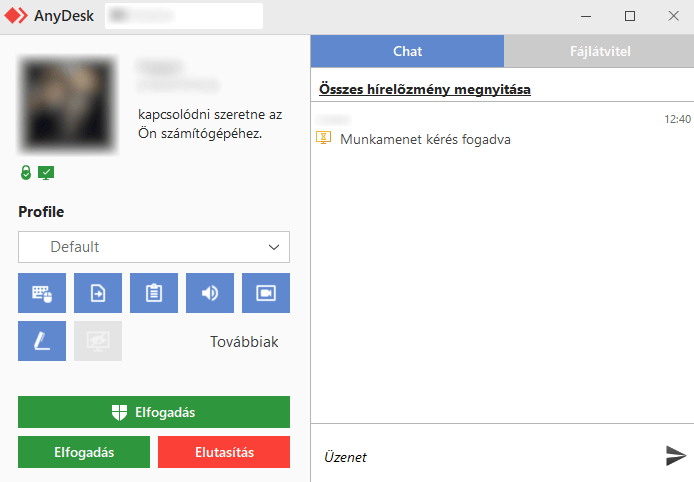Toggle clipboard access permission
This screenshot has height=482, width=694.
click(154, 293)
